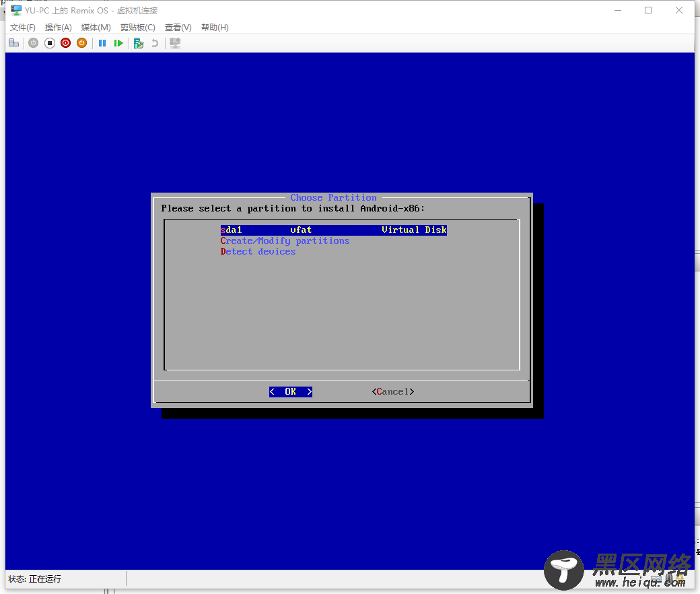Image resolution: width=700 pixels, height=594 pixels.
Task: Turn off the virtual machine with the stop icon
Action: (50, 43)
